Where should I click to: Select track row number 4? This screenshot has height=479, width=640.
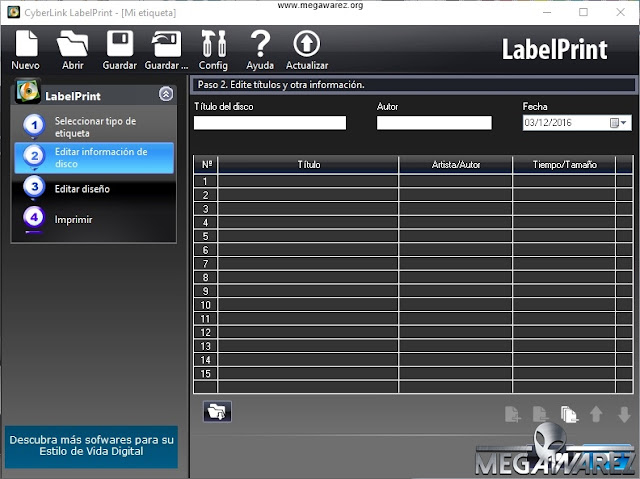206,222
